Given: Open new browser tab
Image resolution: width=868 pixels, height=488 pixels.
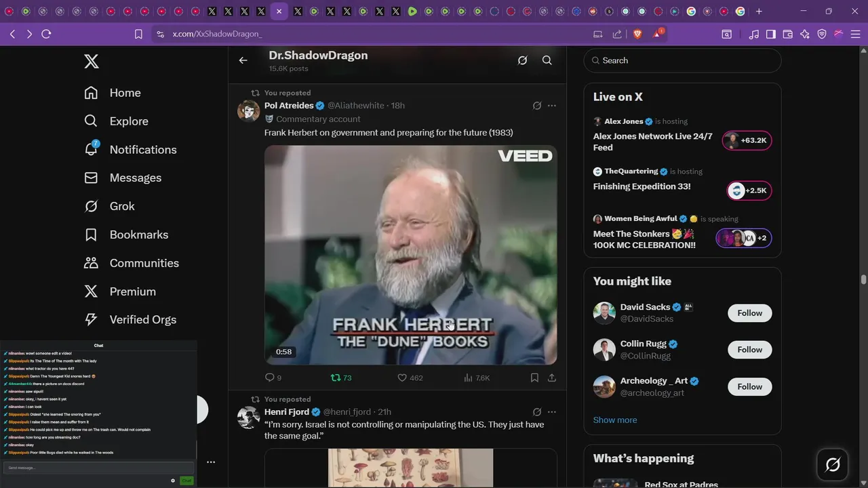Looking at the screenshot, I should coord(759,12).
